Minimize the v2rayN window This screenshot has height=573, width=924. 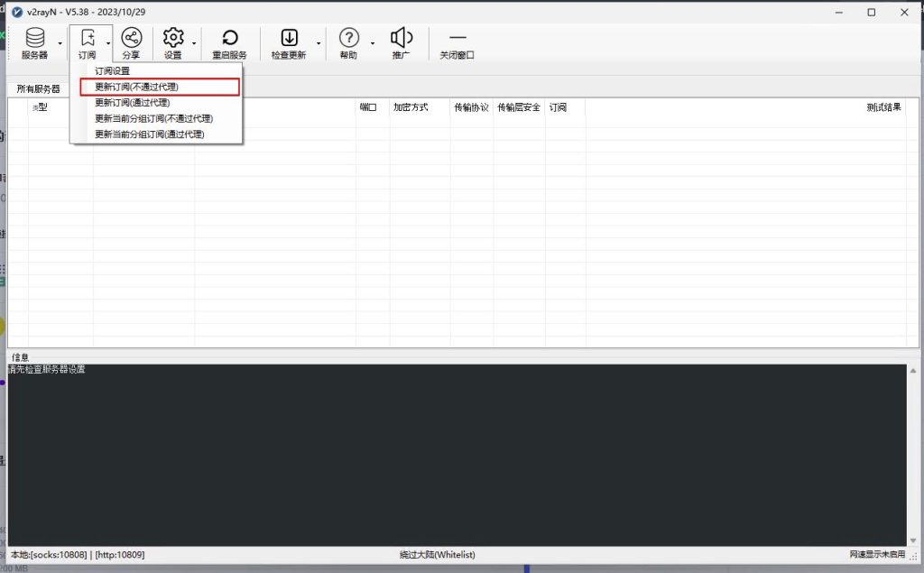click(x=839, y=13)
